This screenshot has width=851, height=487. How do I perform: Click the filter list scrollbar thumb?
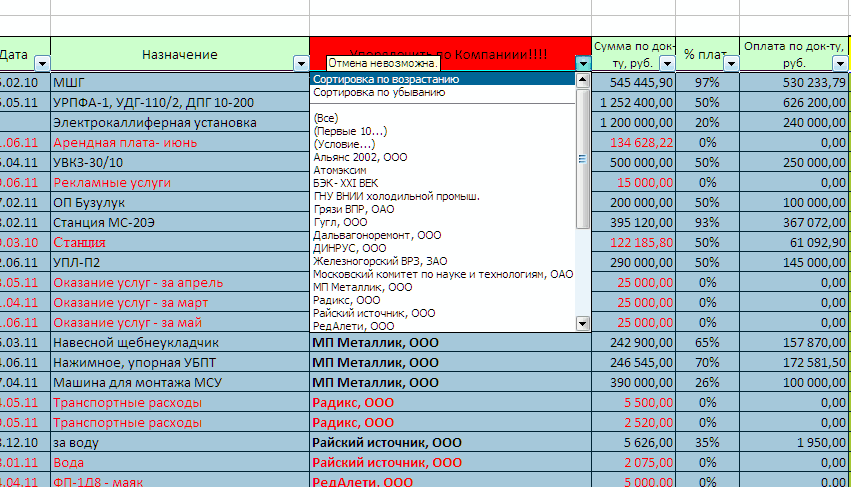coord(582,159)
